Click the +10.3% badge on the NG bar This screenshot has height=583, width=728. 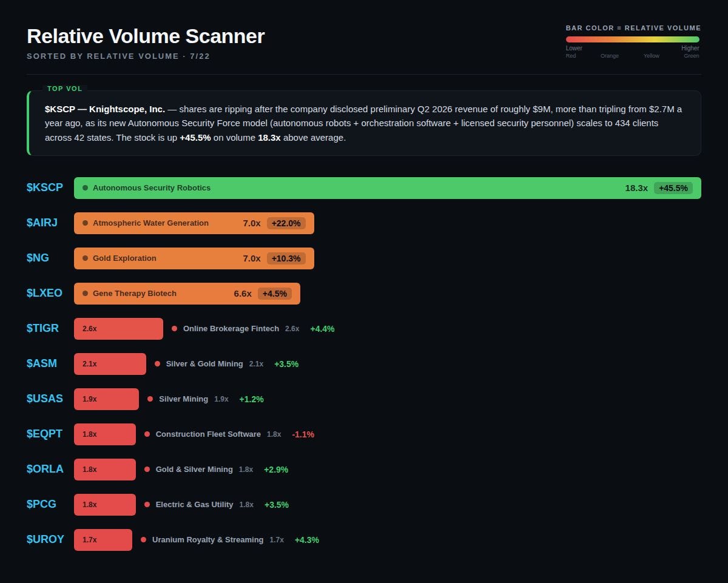(286, 258)
